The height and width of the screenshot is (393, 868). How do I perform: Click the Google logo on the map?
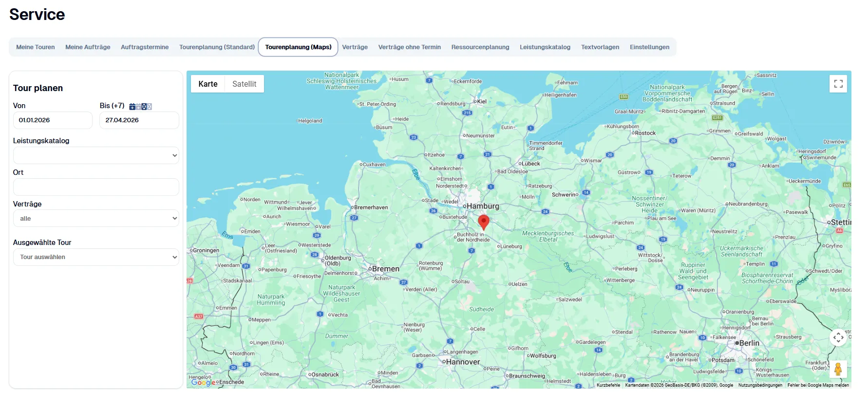tap(203, 382)
